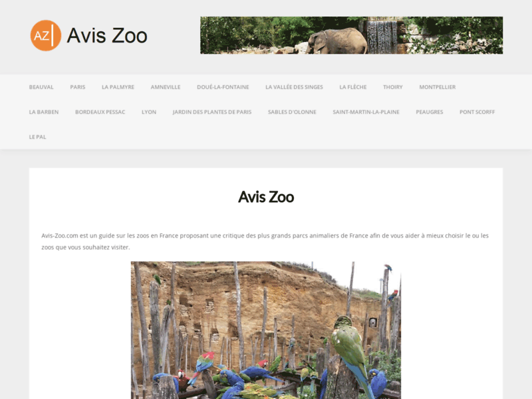Open La Vallée des Singes
The height and width of the screenshot is (399, 532).
(294, 87)
